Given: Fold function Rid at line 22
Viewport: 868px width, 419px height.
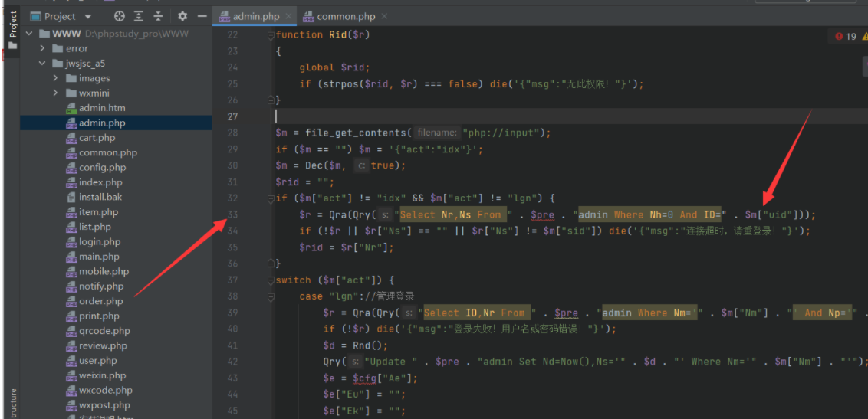Looking at the screenshot, I should click(x=271, y=34).
